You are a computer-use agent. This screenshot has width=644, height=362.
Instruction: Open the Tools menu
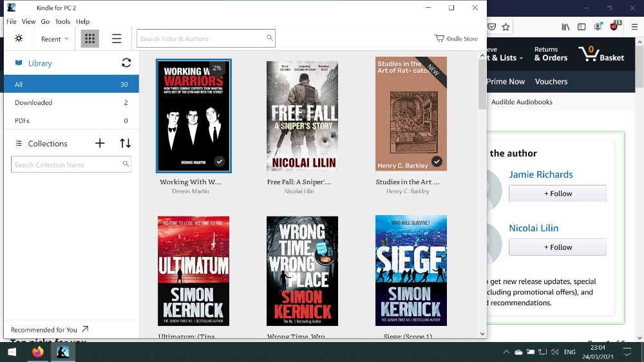[x=62, y=21]
